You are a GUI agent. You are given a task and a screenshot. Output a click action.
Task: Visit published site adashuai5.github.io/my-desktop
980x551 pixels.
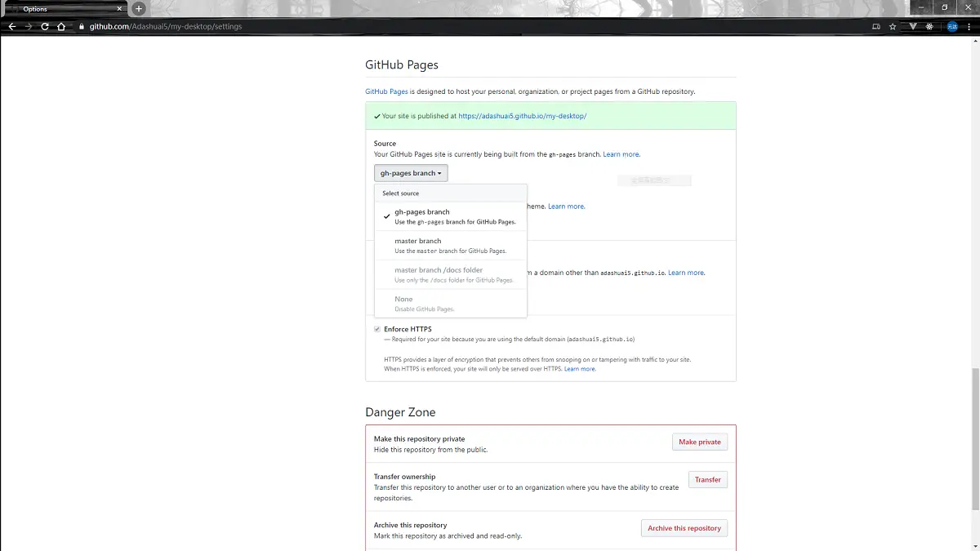point(523,116)
